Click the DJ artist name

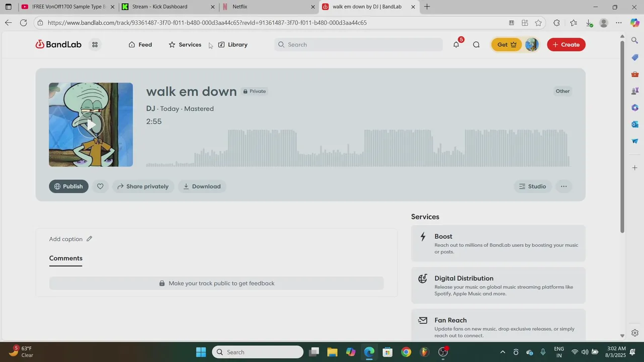pyautogui.click(x=150, y=109)
